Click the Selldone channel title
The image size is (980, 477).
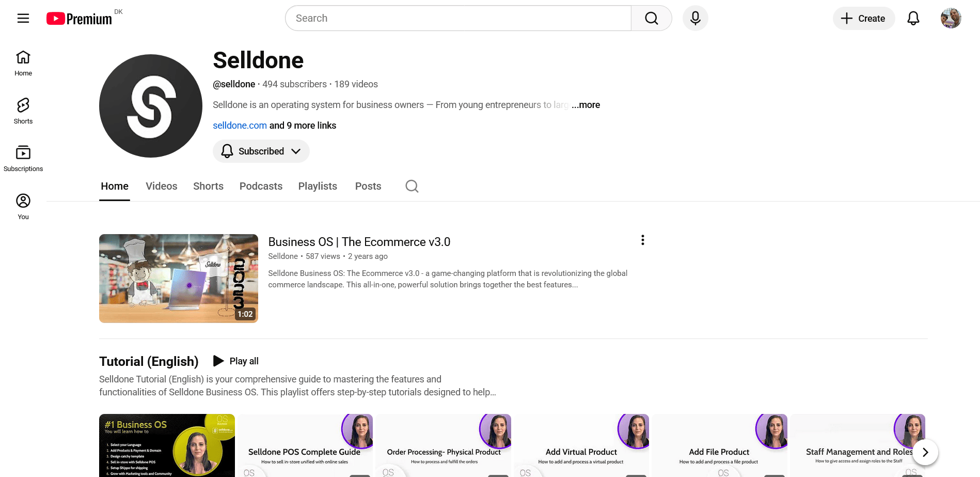pos(258,60)
